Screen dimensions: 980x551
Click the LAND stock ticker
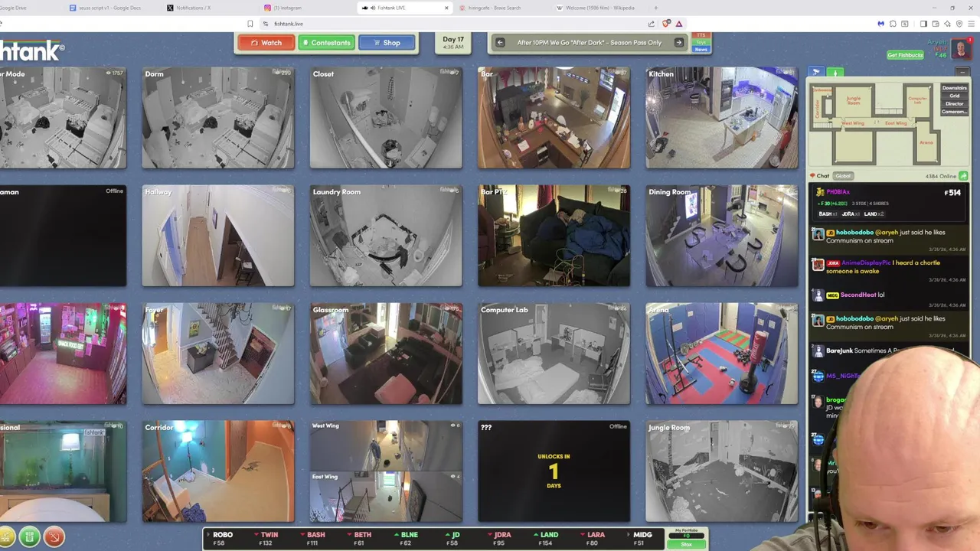(545, 539)
